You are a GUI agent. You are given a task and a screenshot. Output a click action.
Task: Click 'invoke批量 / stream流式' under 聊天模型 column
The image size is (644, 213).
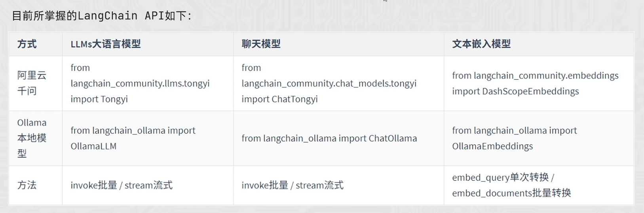(x=293, y=185)
